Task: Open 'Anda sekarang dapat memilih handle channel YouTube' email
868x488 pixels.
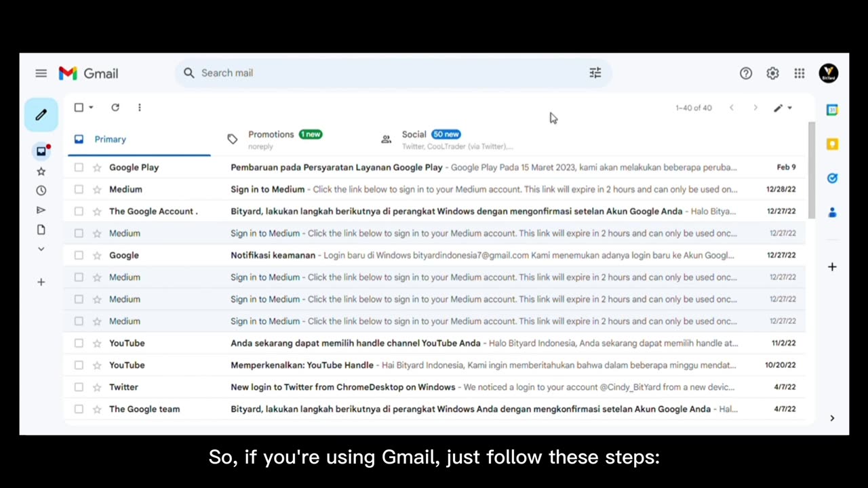Action: (434, 343)
